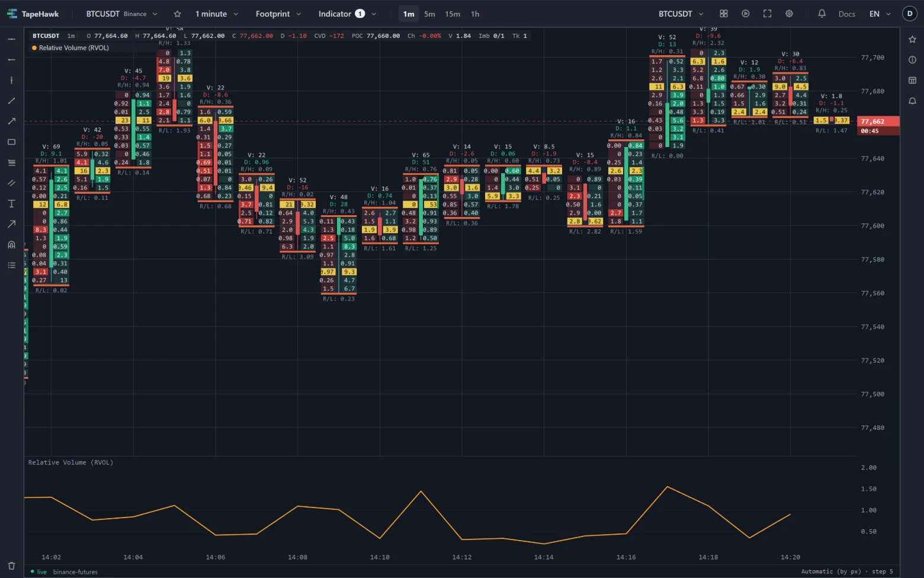This screenshot has height=578, width=924.
Task: Click the 14:18 time axis label
Action: (x=708, y=557)
